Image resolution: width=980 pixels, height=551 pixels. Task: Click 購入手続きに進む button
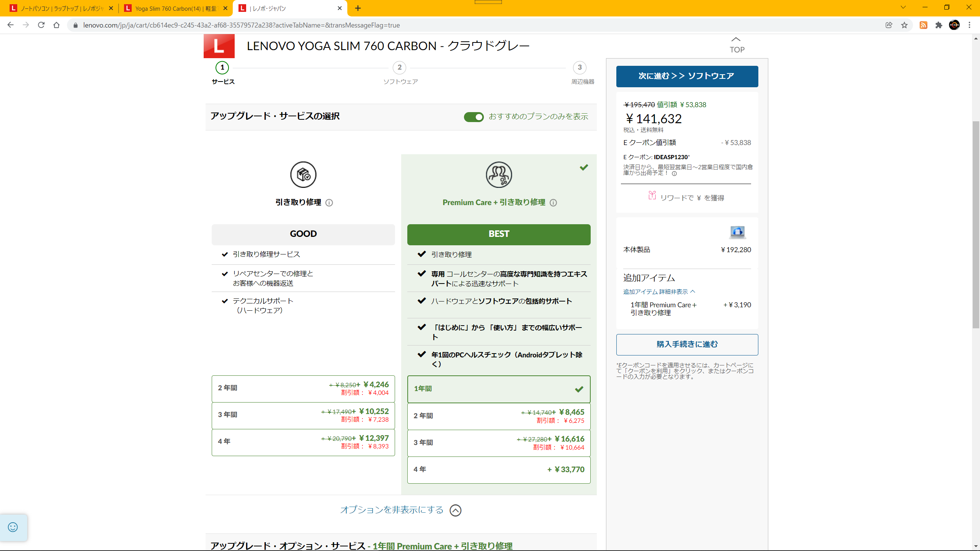pos(687,344)
